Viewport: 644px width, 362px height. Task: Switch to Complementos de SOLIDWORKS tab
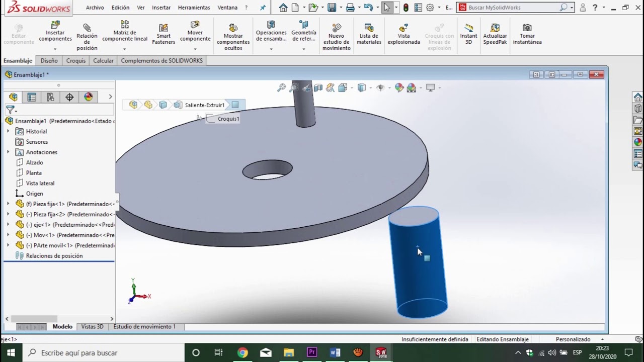pyautogui.click(x=162, y=60)
